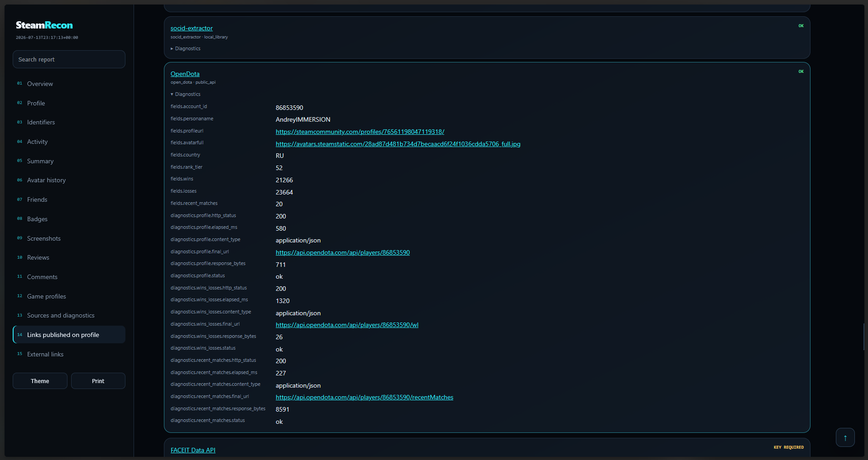The image size is (868, 460).
Task: Select recent_matches response bytes 8591
Action: [x=283, y=409]
